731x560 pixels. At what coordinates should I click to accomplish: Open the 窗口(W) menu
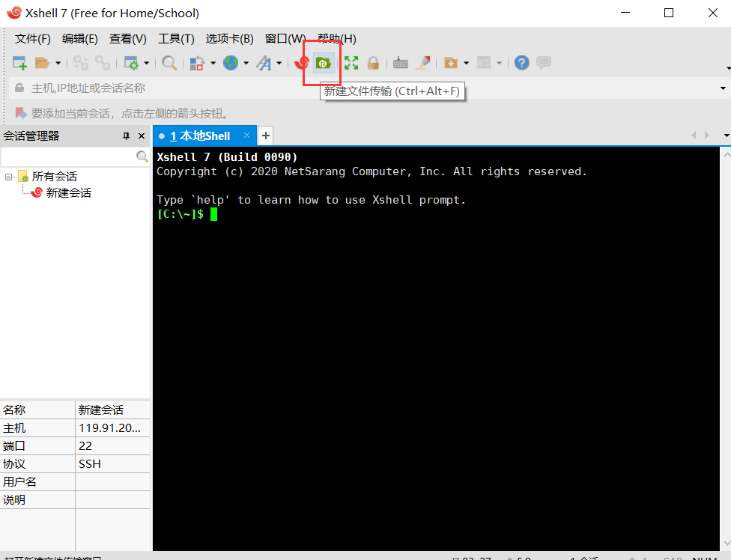tap(285, 39)
